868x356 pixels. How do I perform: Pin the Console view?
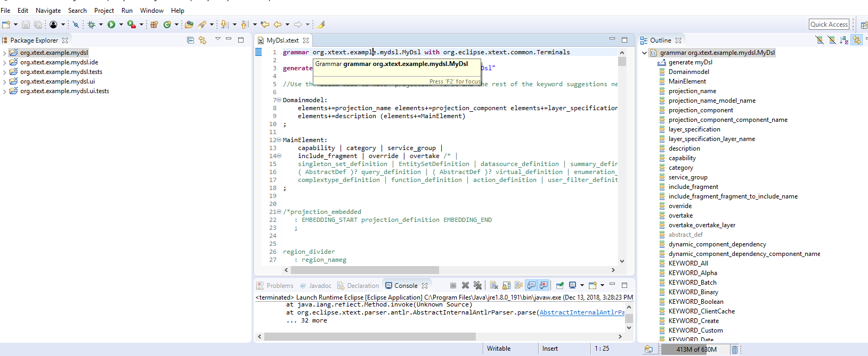[x=559, y=285]
